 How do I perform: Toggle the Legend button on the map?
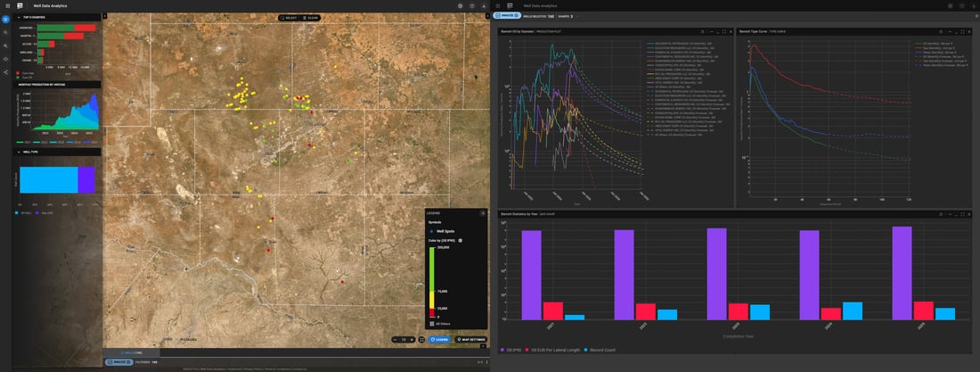tap(440, 340)
